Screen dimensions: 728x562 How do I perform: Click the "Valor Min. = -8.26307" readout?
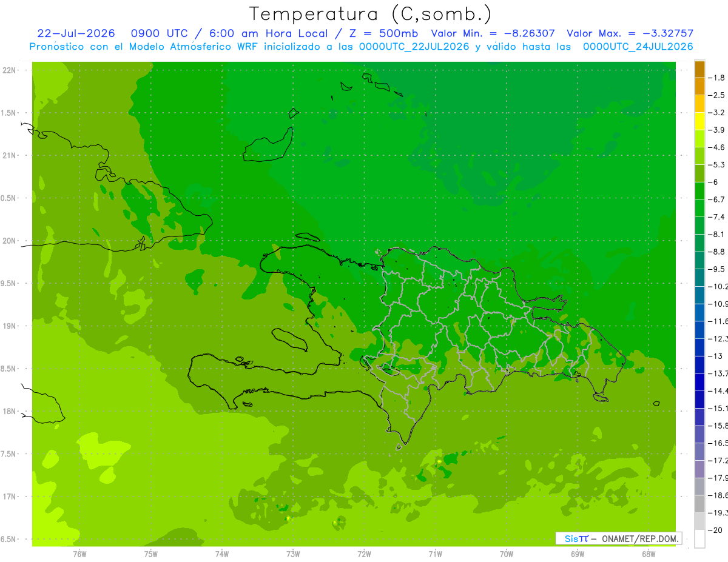coord(493,33)
